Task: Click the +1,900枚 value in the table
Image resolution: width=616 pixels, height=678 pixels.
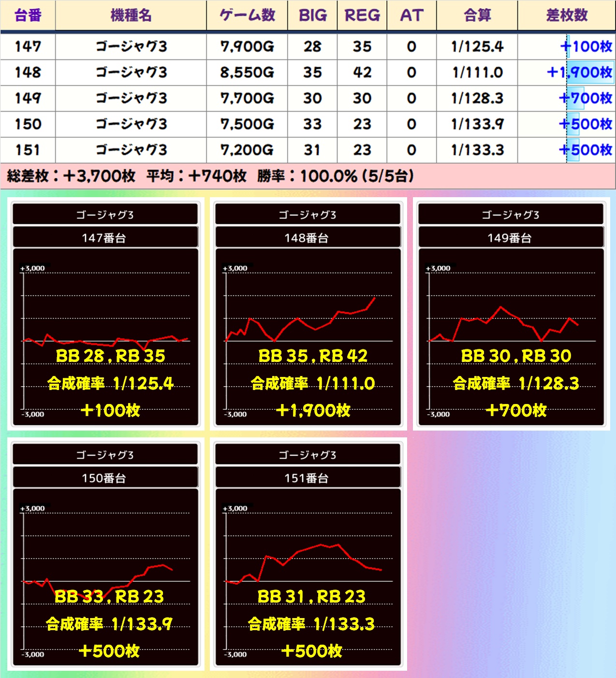Action: [579, 72]
